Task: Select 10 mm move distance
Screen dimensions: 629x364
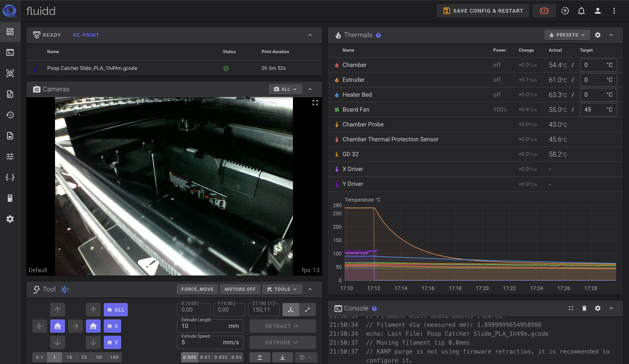Action: (x=70, y=357)
